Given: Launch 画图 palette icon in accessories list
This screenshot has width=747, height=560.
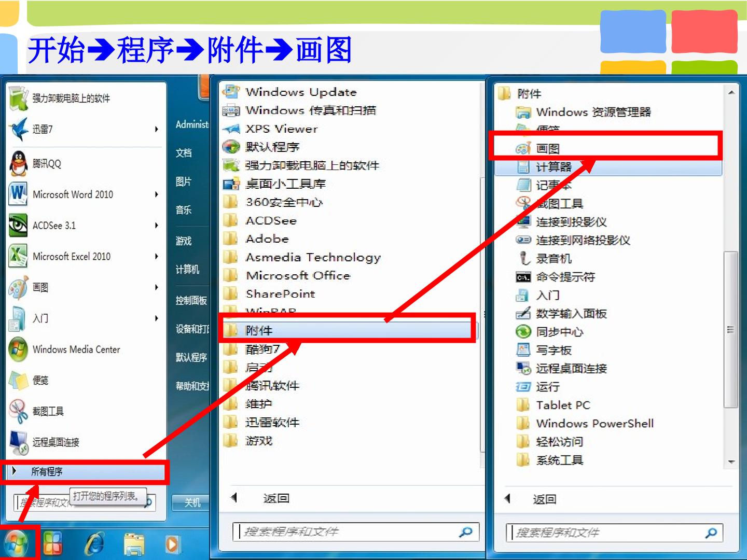Looking at the screenshot, I should coord(523,148).
